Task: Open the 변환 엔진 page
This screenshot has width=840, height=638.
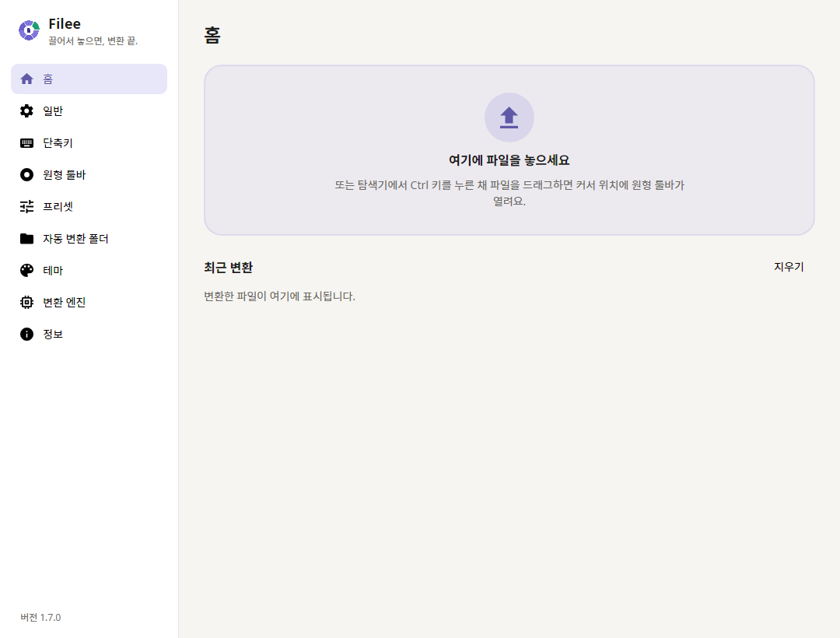Action: tap(89, 302)
